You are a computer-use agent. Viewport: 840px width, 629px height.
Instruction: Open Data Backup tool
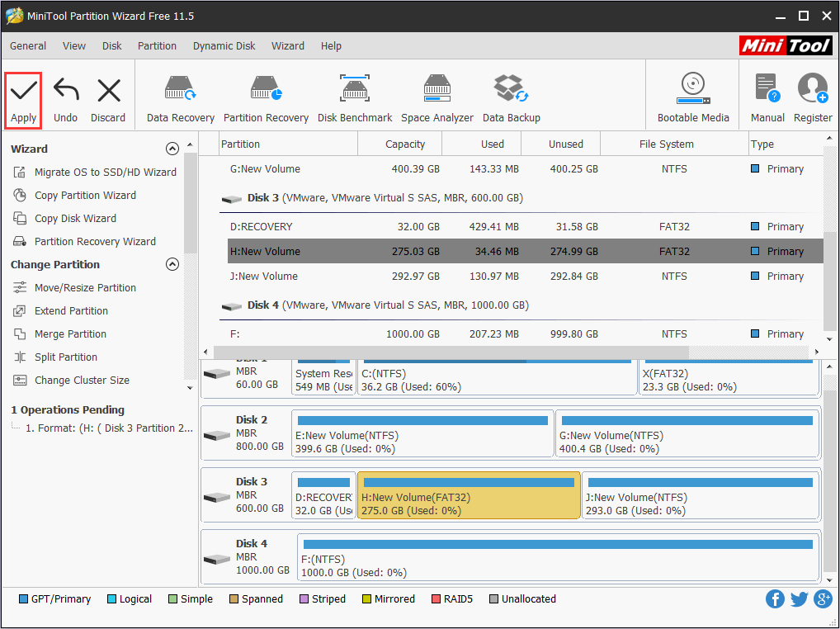[x=511, y=99]
